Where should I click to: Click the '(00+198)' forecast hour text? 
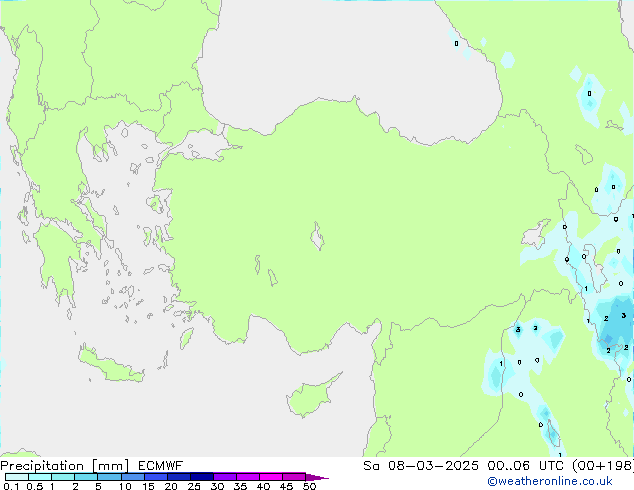pyautogui.click(x=602, y=466)
